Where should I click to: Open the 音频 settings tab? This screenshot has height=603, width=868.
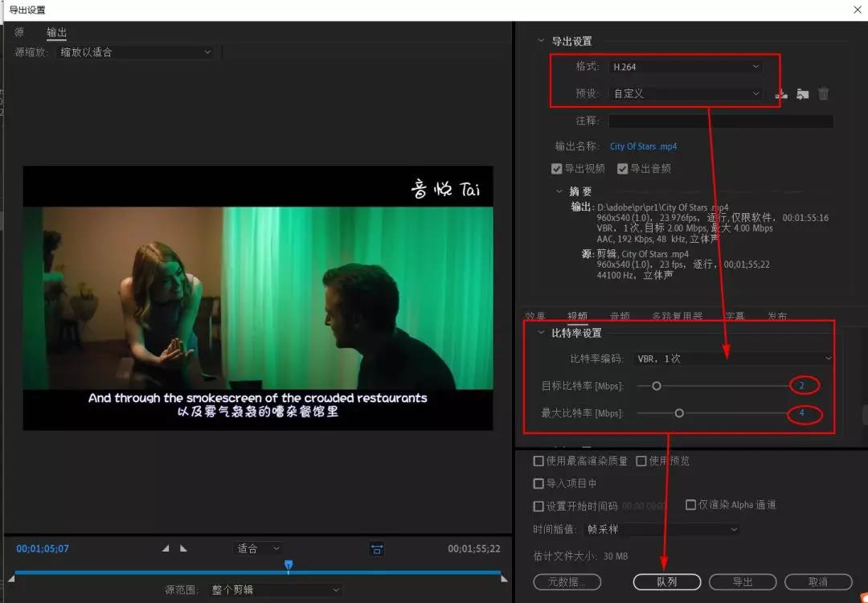tap(620, 316)
